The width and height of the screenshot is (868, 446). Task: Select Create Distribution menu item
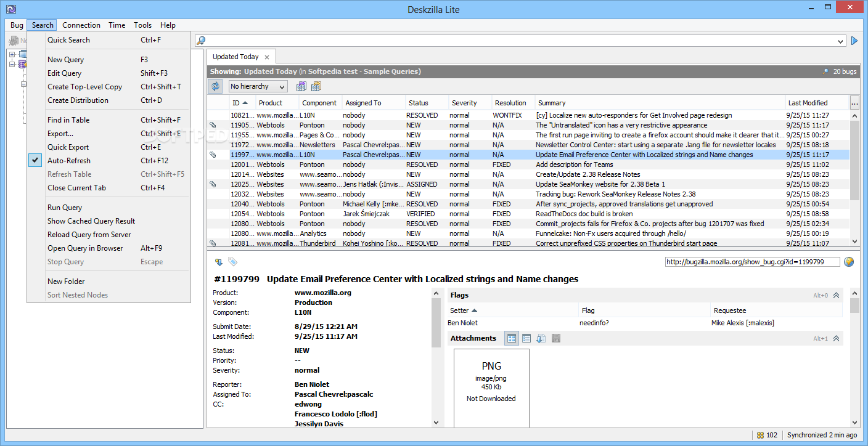click(108, 100)
